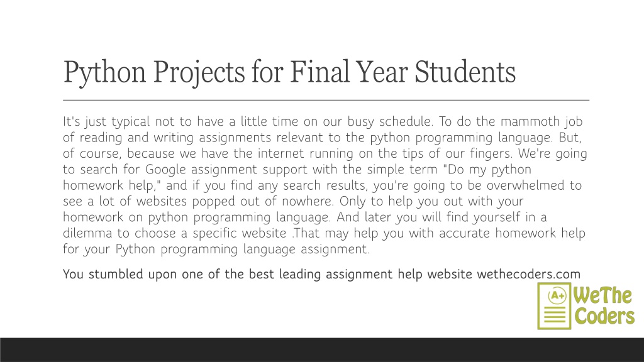Open the wethecoders.com link text
This screenshot has width=644, height=362.
click(x=528, y=274)
